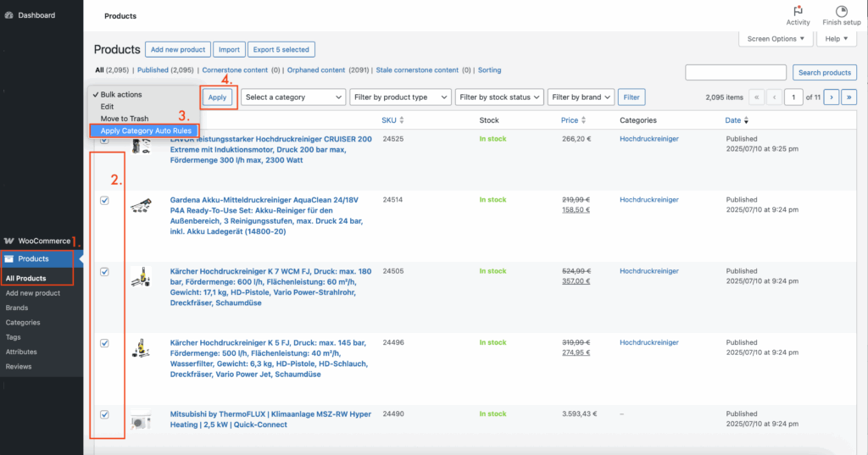Open Hochdruckreiniger category for SKU 24496

click(648, 342)
